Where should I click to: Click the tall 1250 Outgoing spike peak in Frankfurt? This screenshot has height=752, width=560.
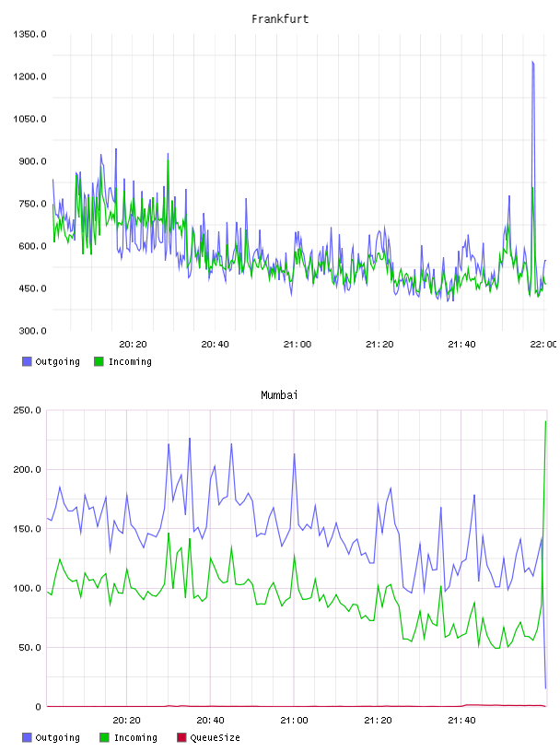(532, 63)
